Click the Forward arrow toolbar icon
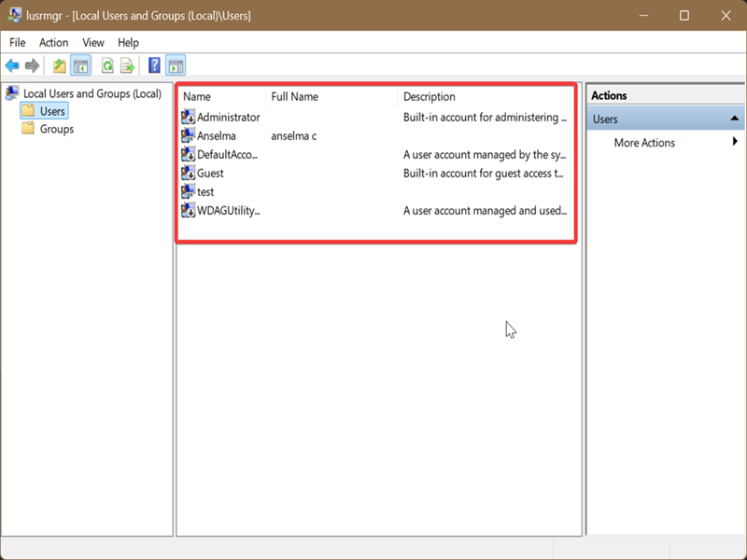Image resolution: width=747 pixels, height=560 pixels. coord(32,65)
